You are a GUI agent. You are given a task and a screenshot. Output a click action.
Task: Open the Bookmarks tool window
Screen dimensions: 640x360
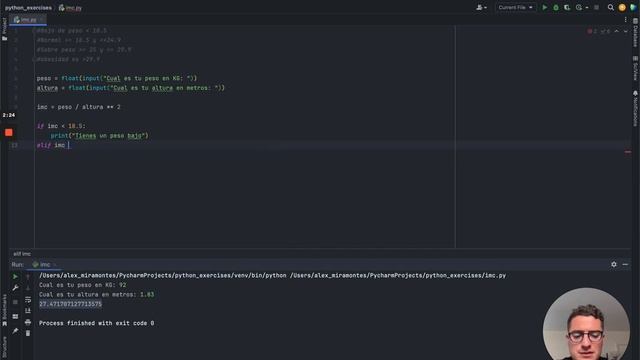pyautogui.click(x=4, y=310)
